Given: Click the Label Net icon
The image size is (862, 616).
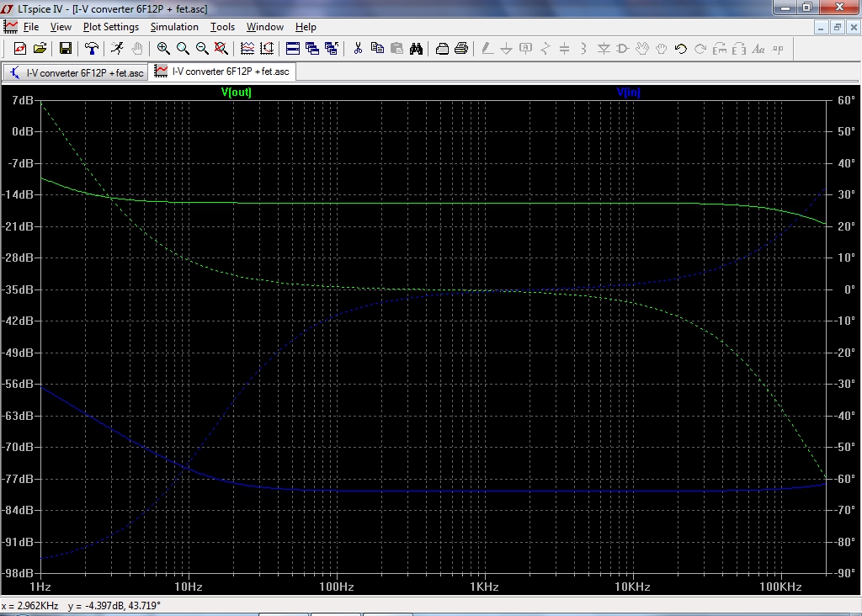Looking at the screenshot, I should click(525, 49).
